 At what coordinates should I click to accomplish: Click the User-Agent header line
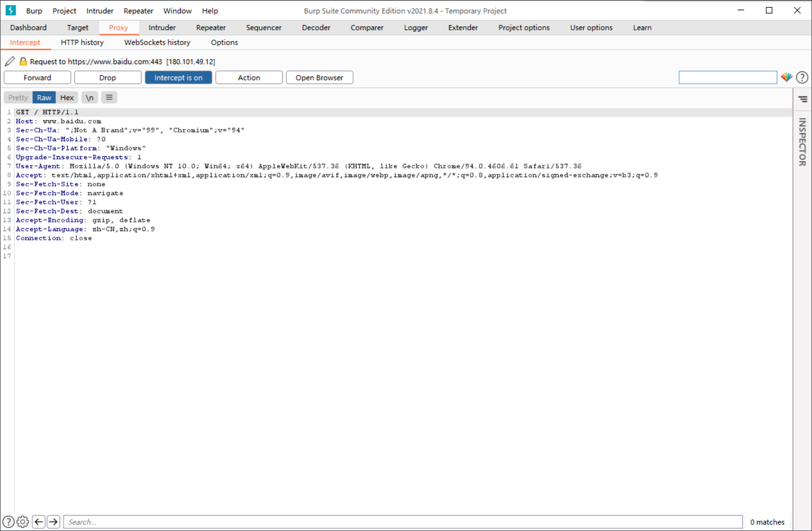click(x=299, y=166)
